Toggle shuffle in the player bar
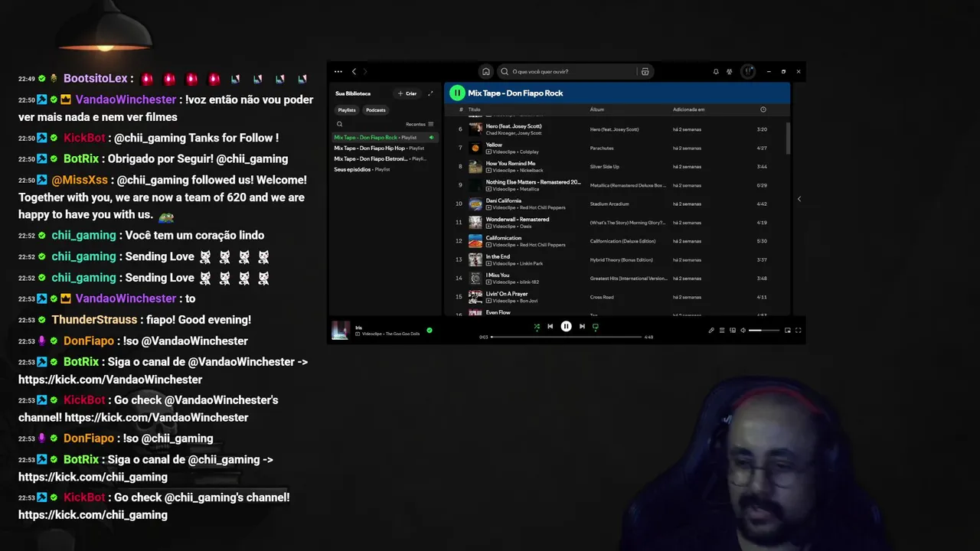Viewport: 980px width, 551px height. tap(537, 327)
